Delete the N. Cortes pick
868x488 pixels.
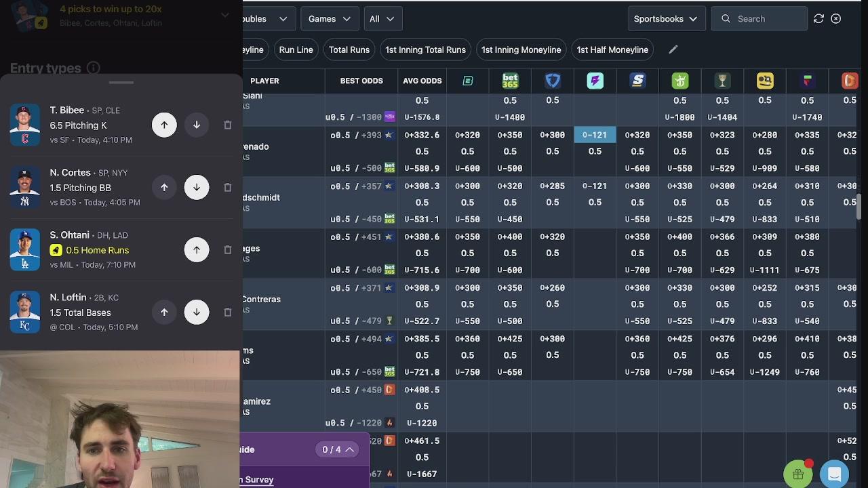click(x=228, y=187)
